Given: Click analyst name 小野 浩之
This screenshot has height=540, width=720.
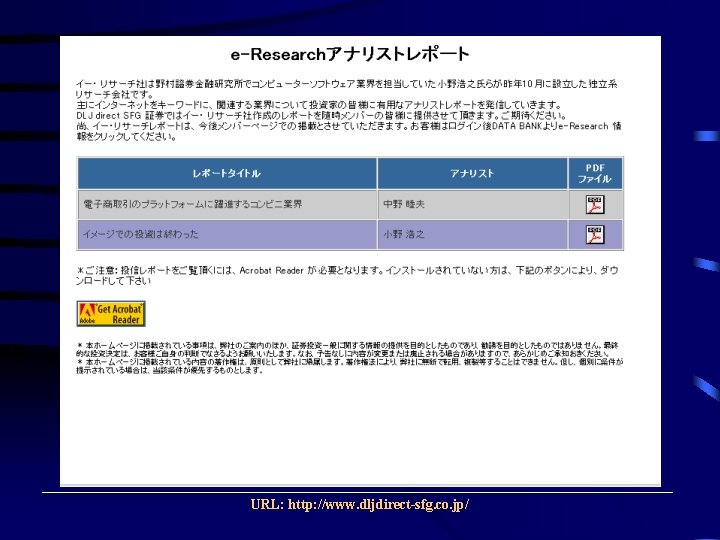Looking at the screenshot, I should pos(404,234).
